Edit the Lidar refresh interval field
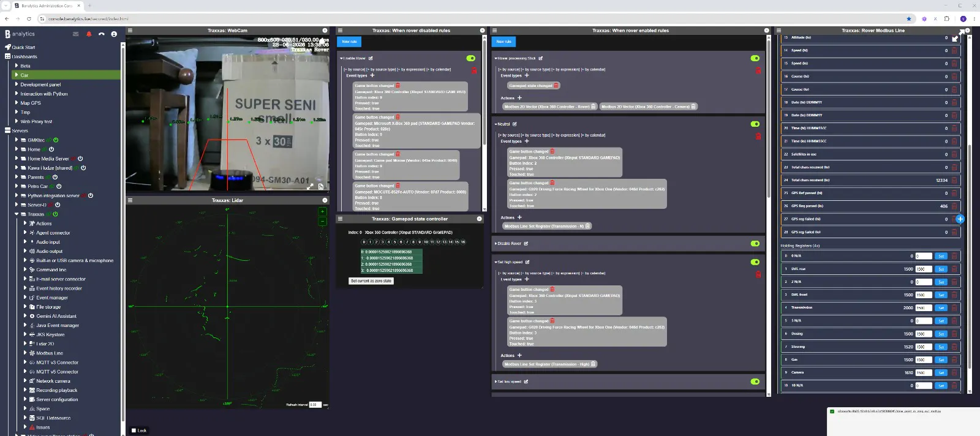This screenshot has width=980, height=436. (315, 405)
